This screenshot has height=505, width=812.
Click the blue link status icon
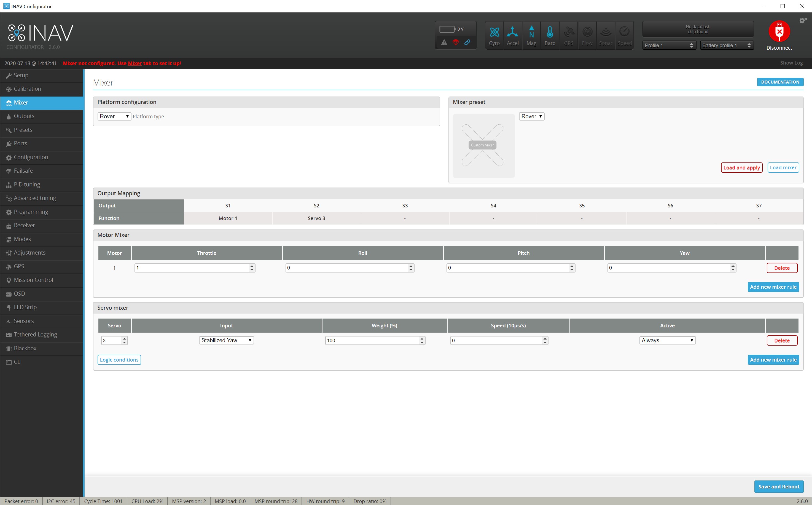[x=467, y=42]
